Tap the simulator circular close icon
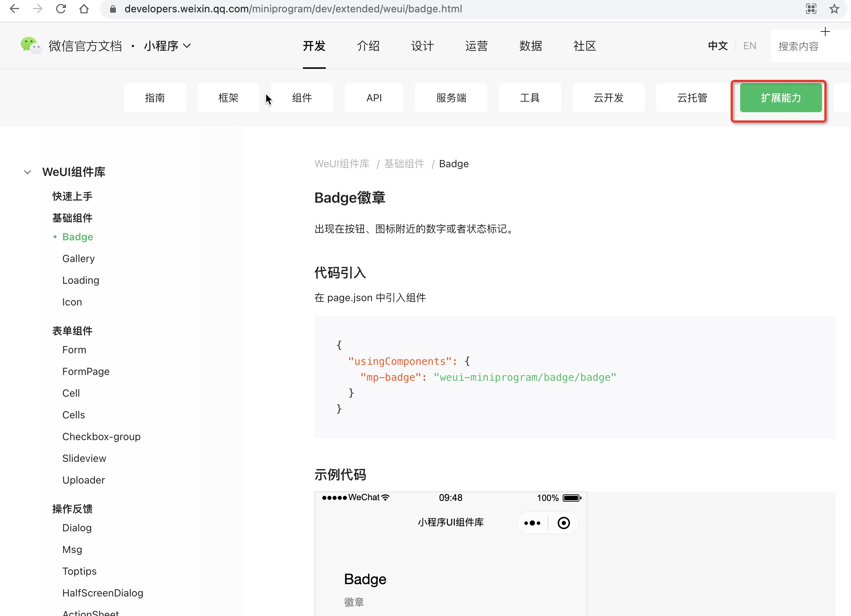Viewport: 851px width, 616px height. point(563,523)
